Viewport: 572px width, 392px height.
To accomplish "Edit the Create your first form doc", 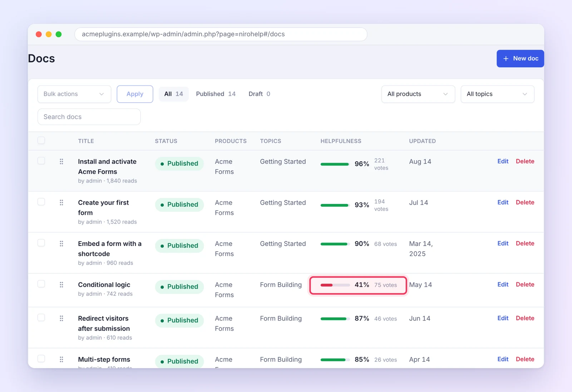I will coord(503,202).
